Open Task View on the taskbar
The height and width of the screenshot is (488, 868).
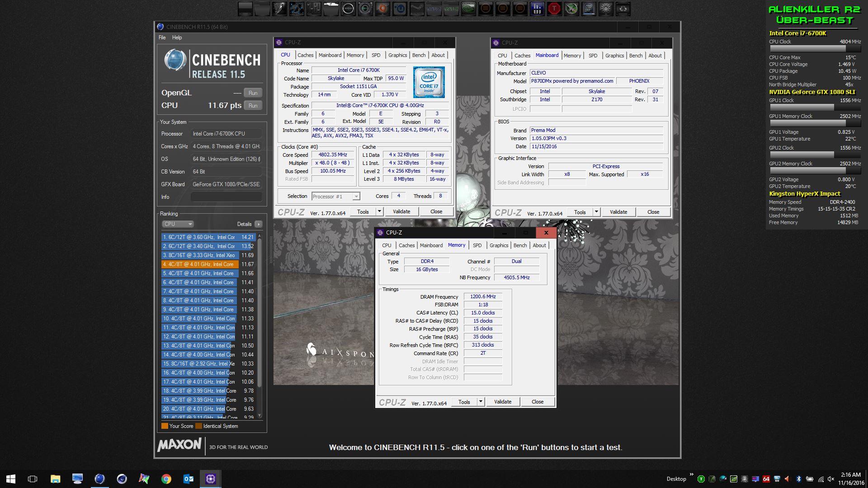[x=33, y=479]
